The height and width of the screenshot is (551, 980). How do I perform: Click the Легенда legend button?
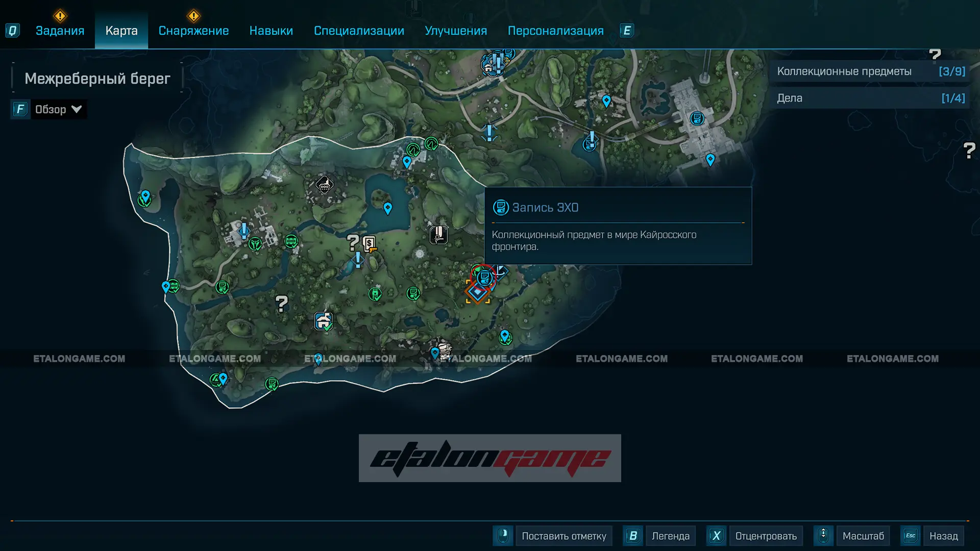[670, 536]
